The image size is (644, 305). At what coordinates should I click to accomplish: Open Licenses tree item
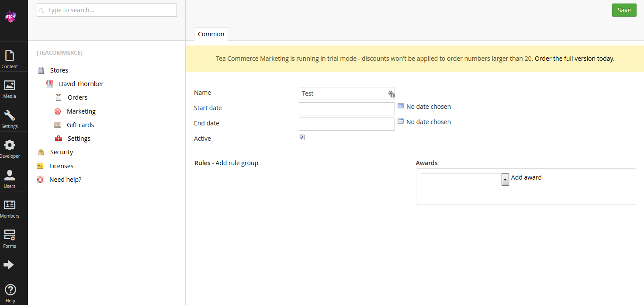tap(61, 166)
